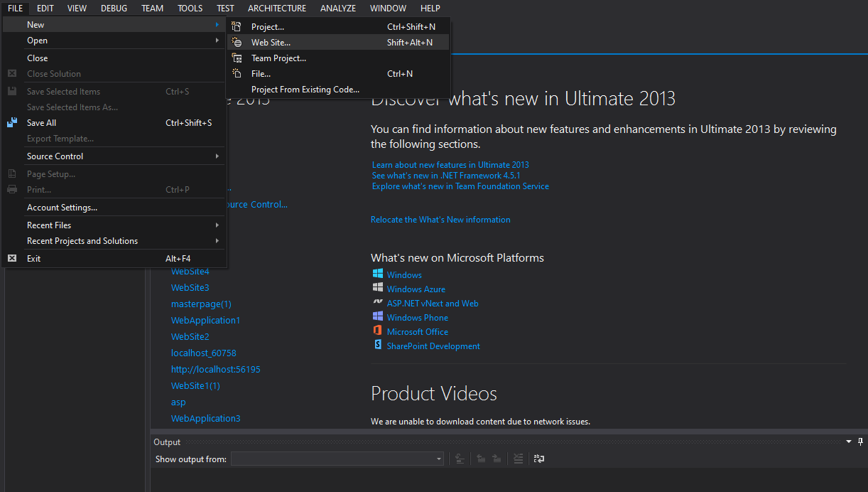This screenshot has width=868, height=492.
Task: Click the SharePoint Development logo icon
Action: 378,345
